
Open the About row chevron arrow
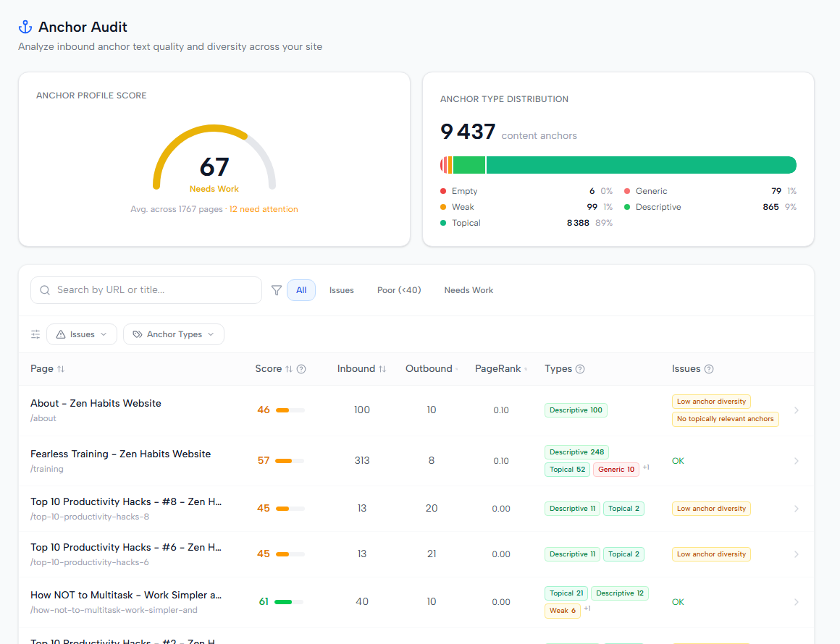tap(796, 410)
